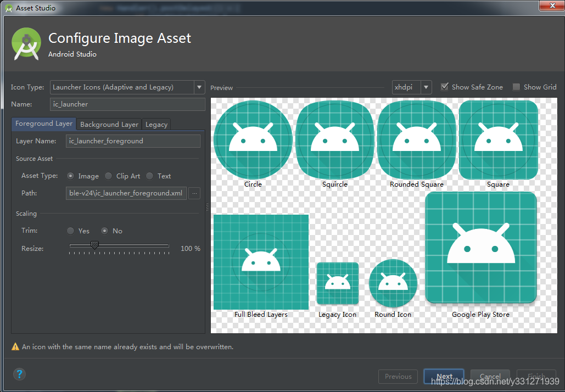Image resolution: width=565 pixels, height=392 pixels.
Task: Open the path browse ellipsis button
Action: pyautogui.click(x=194, y=193)
